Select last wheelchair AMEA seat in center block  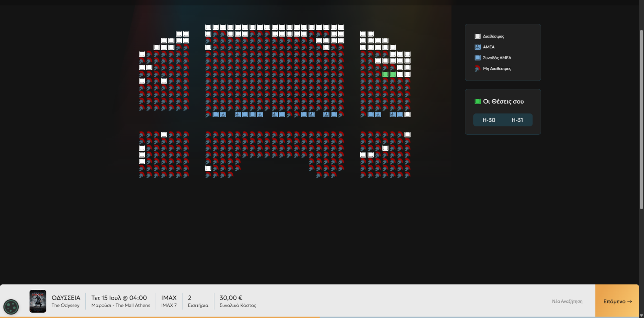(x=326, y=114)
